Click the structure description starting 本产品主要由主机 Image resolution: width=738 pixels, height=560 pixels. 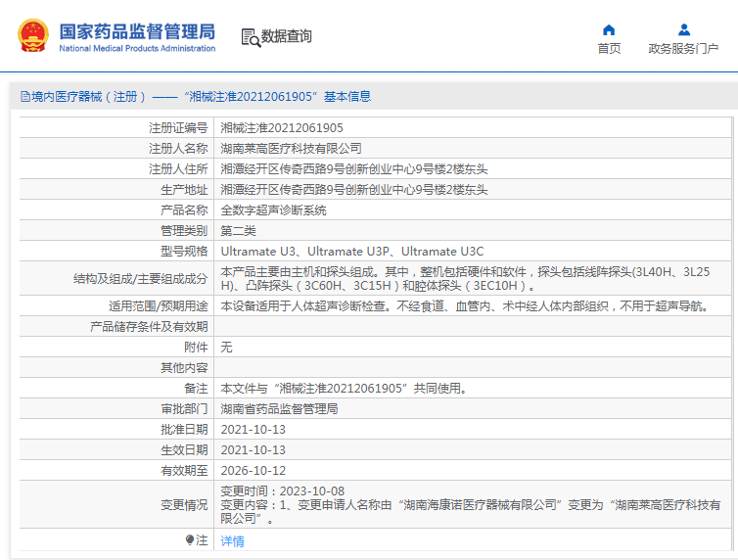pyautogui.click(x=465, y=279)
